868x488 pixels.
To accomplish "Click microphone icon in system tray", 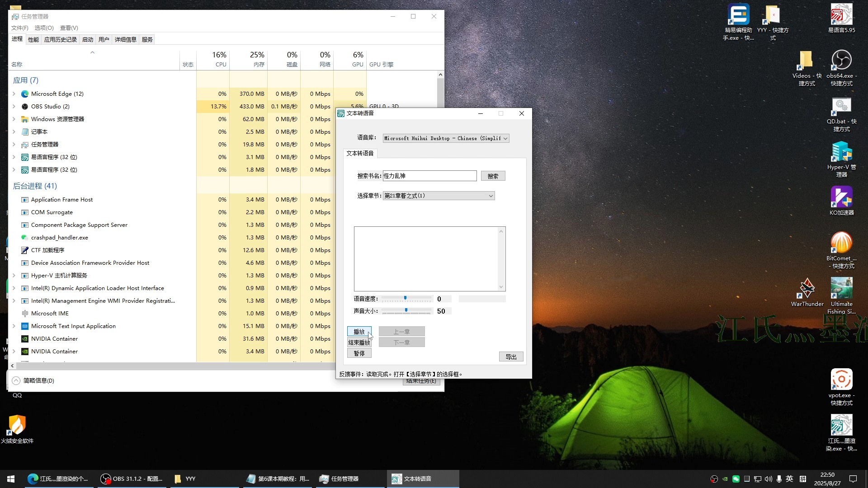I will [x=779, y=479].
